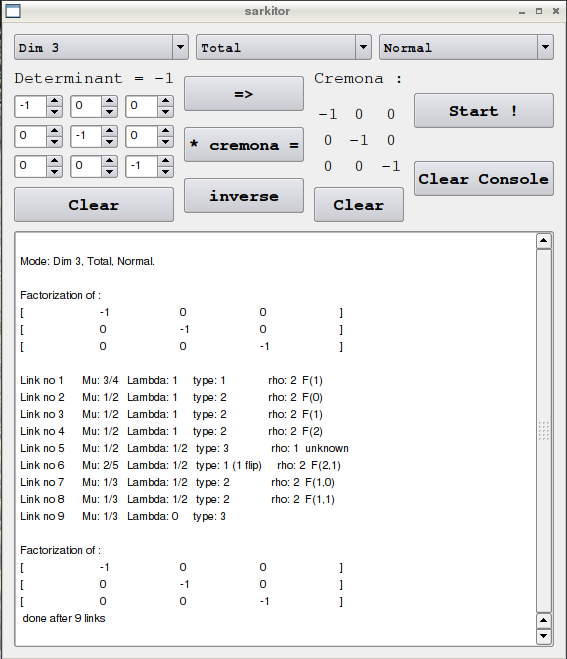
Task: Focus the row 2 column 1 matrix field
Action: pos(31,136)
